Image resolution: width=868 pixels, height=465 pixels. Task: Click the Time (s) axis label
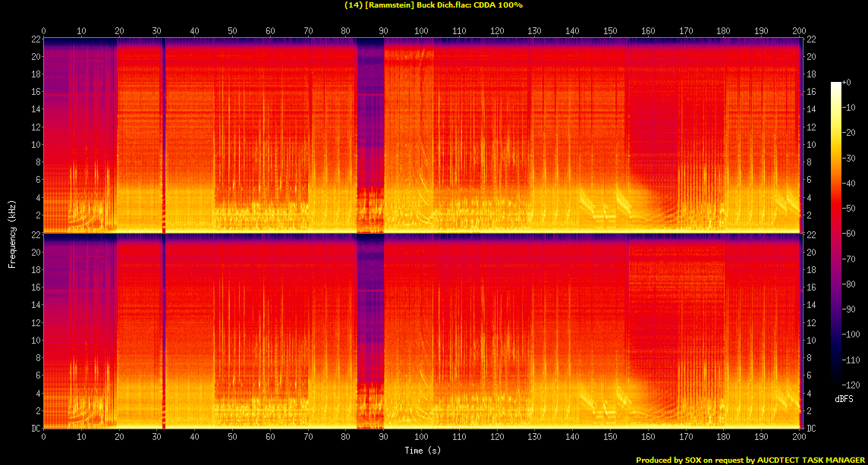(x=423, y=451)
